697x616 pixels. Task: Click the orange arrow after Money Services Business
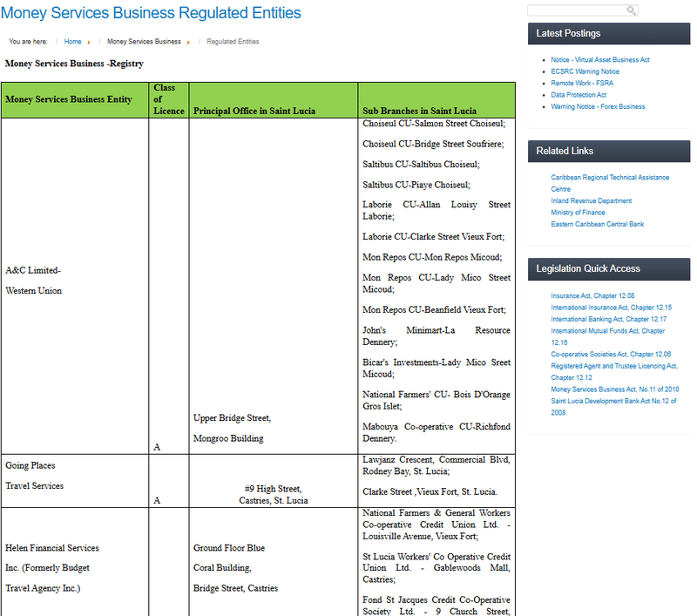[x=188, y=42]
